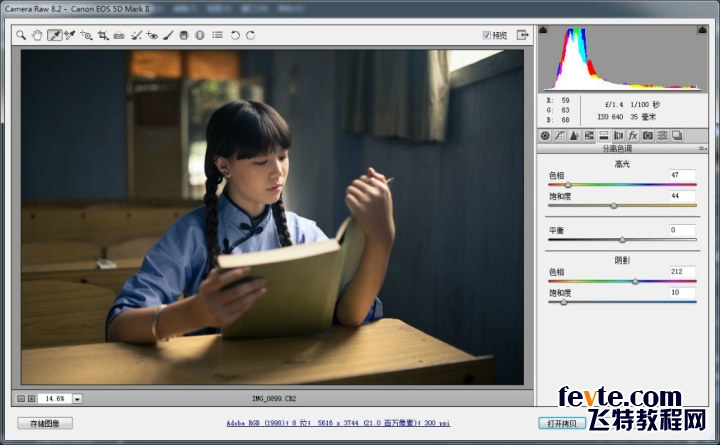Click the 打开拷贝 open copy button
The width and height of the screenshot is (720, 445).
point(562,423)
